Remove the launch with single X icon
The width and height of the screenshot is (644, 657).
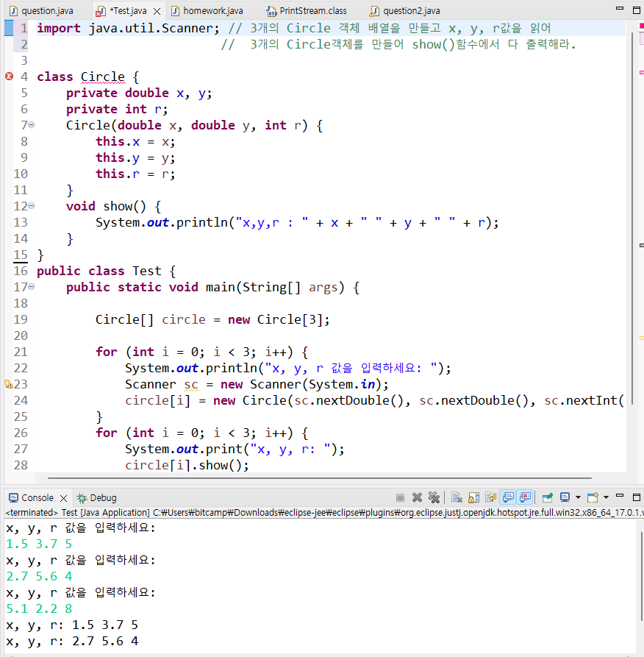417,497
